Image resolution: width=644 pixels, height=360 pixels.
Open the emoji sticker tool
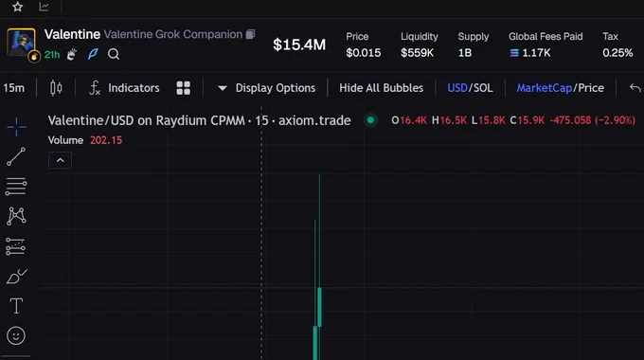coord(16,335)
